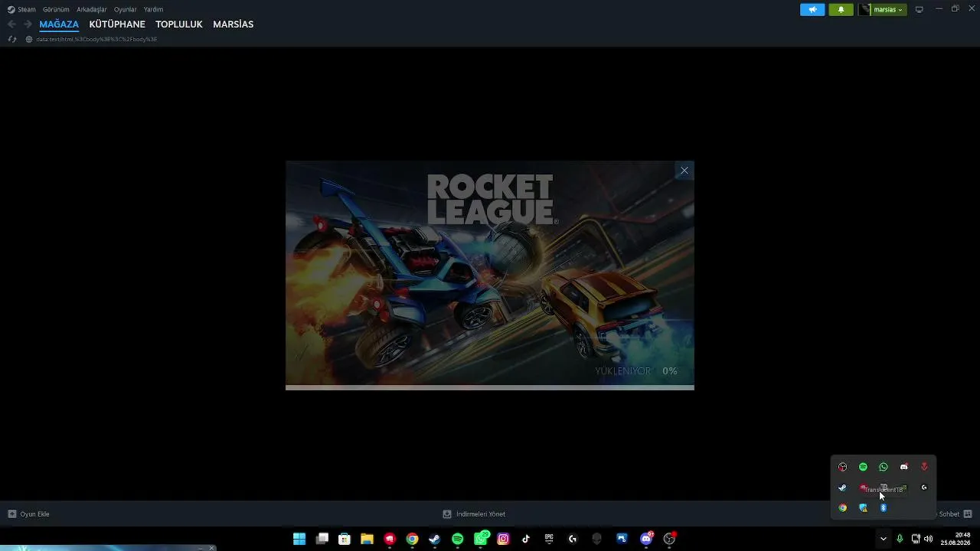
Task: Open File Explorer from the taskbar
Action: pyautogui.click(x=367, y=539)
